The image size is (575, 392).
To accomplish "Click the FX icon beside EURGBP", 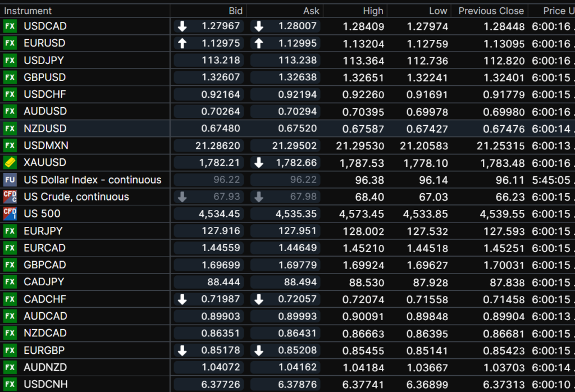I will coord(10,350).
